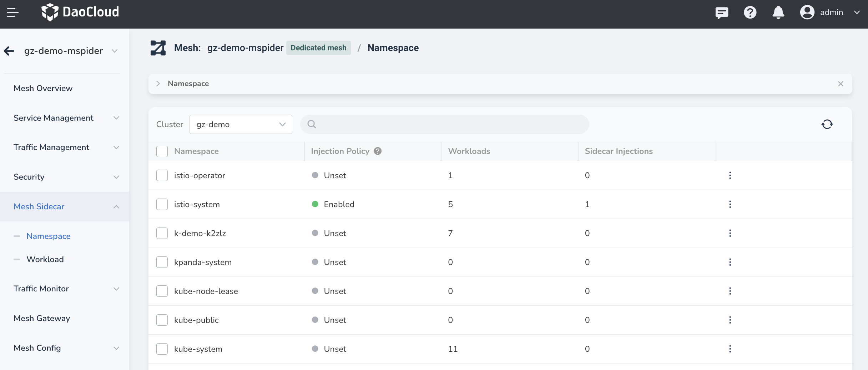Check the kube-system namespace checkbox
This screenshot has height=370, width=868.
[x=162, y=349]
